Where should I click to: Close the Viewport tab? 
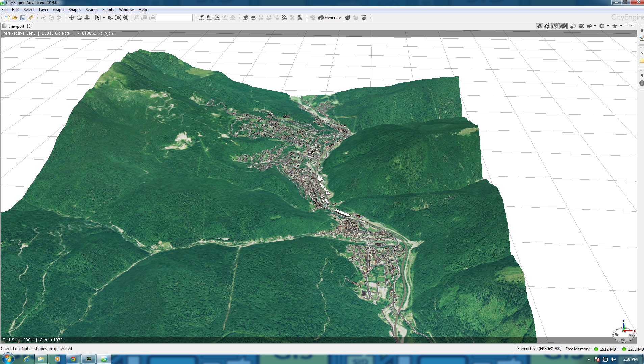click(x=29, y=26)
